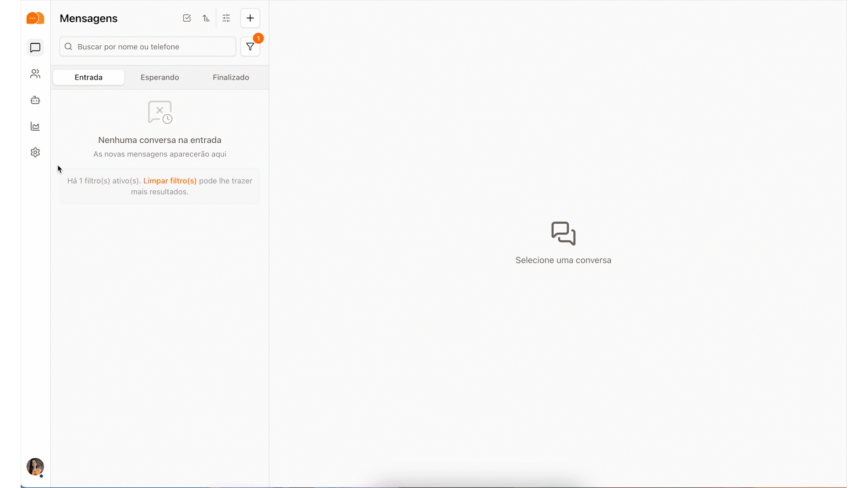Open the analytics chart icon
Screen dimensions: 868x488
35,127
